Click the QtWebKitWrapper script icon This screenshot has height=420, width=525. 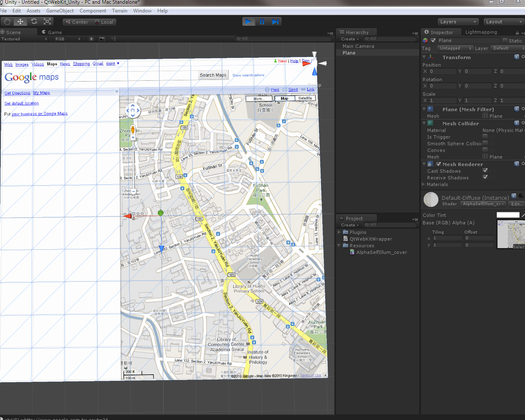346,239
